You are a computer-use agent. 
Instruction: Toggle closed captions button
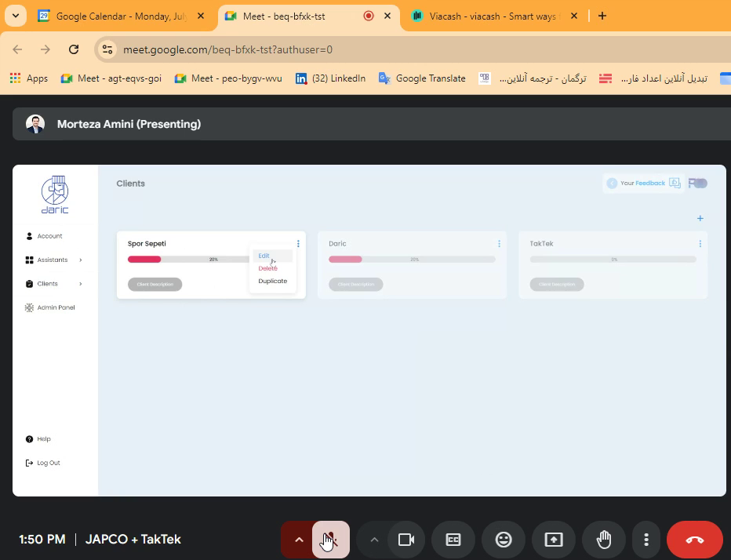coord(453,540)
